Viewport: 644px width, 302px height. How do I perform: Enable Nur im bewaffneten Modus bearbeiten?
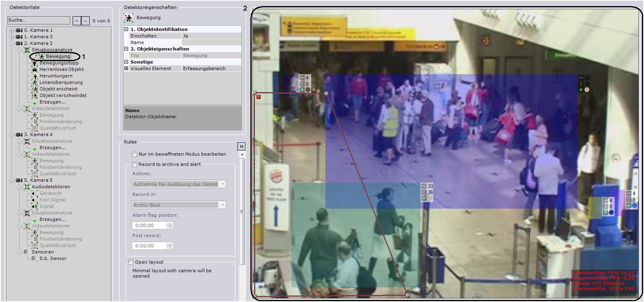[x=134, y=154]
